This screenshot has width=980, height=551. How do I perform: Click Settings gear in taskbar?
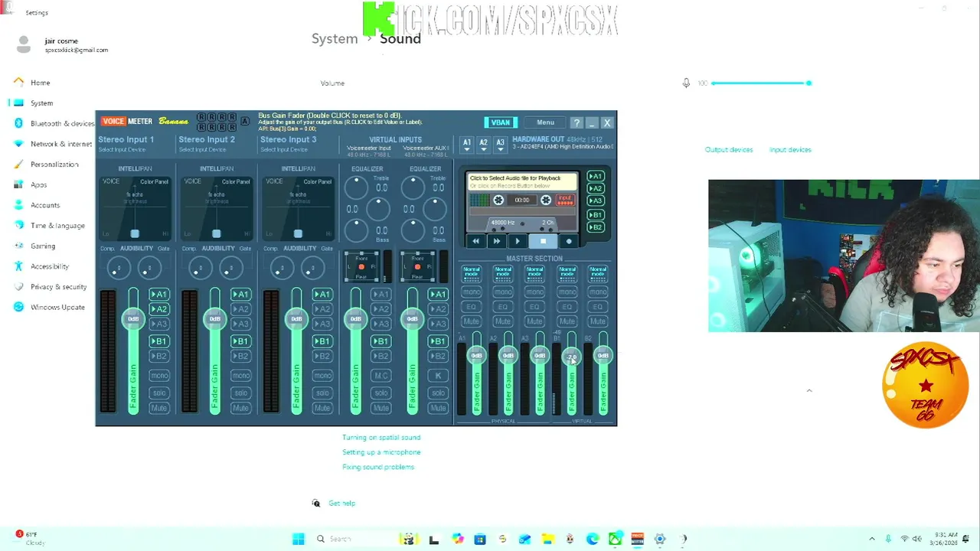(660, 539)
